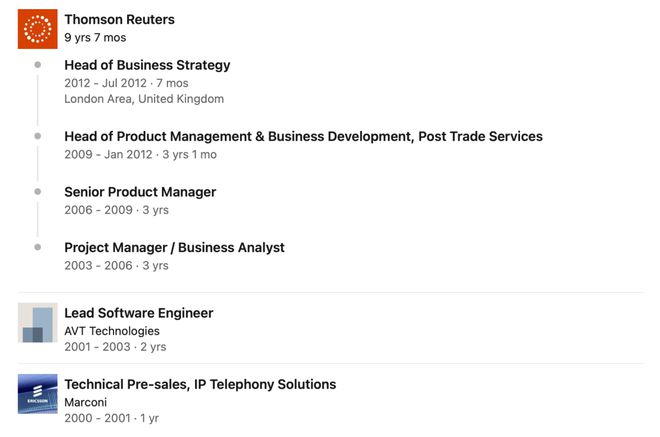Screen dimensions: 660x437
Task: Click timeline dot beside Project Manager / Business Analyst
Action: click(x=38, y=246)
